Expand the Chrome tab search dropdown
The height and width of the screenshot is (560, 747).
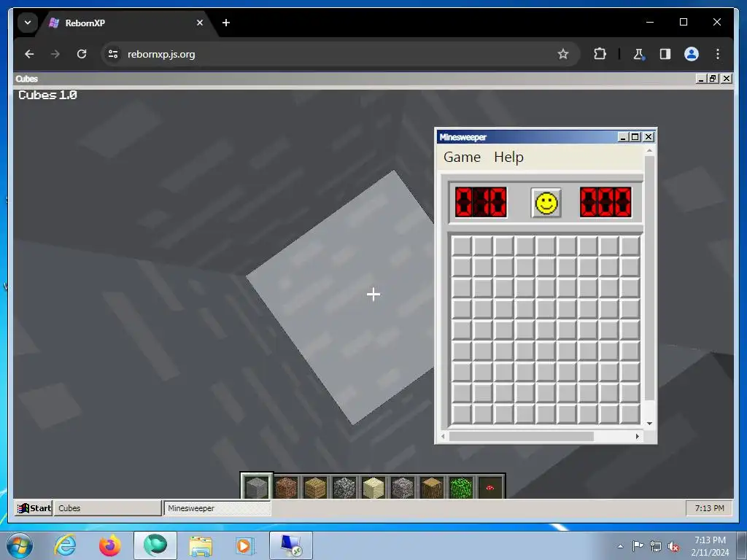tap(28, 23)
